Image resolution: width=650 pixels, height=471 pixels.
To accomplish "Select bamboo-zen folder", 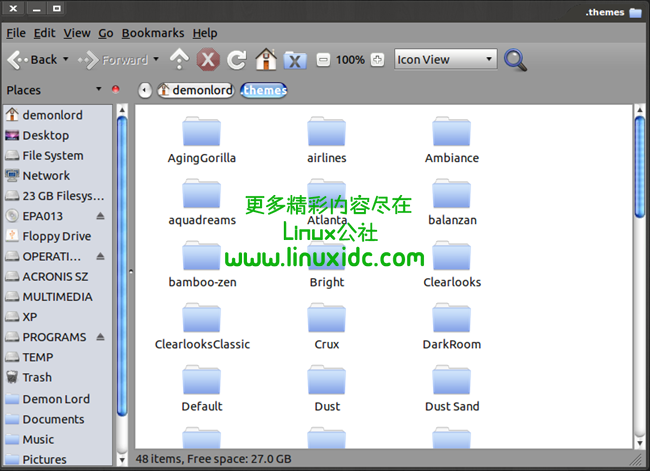I will [201, 265].
